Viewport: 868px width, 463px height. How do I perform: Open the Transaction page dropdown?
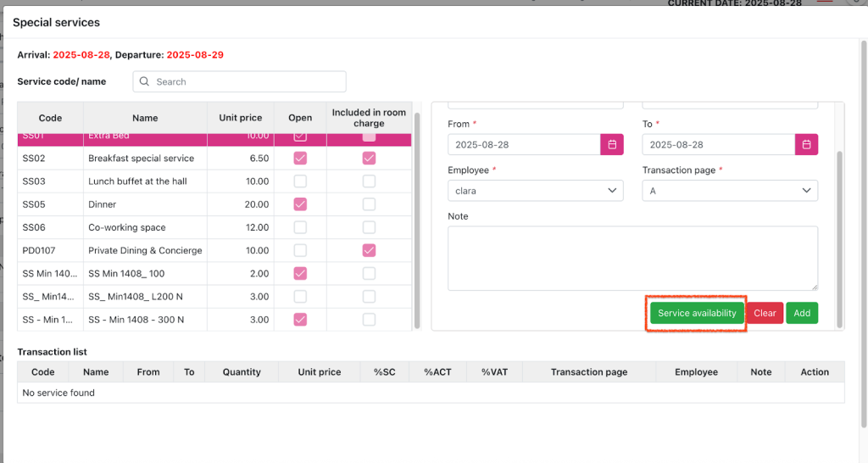(x=729, y=191)
